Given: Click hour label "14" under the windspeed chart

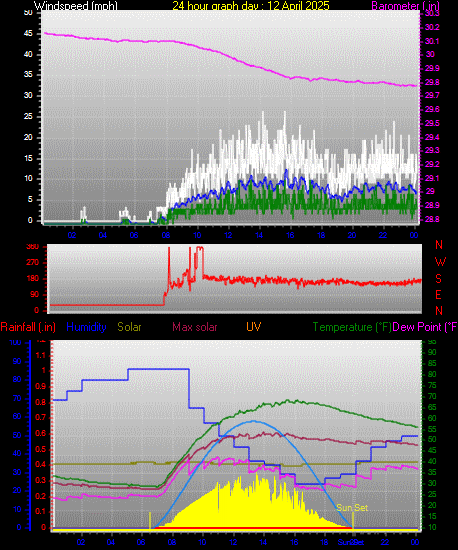Looking at the screenshot, I should click(x=259, y=235).
